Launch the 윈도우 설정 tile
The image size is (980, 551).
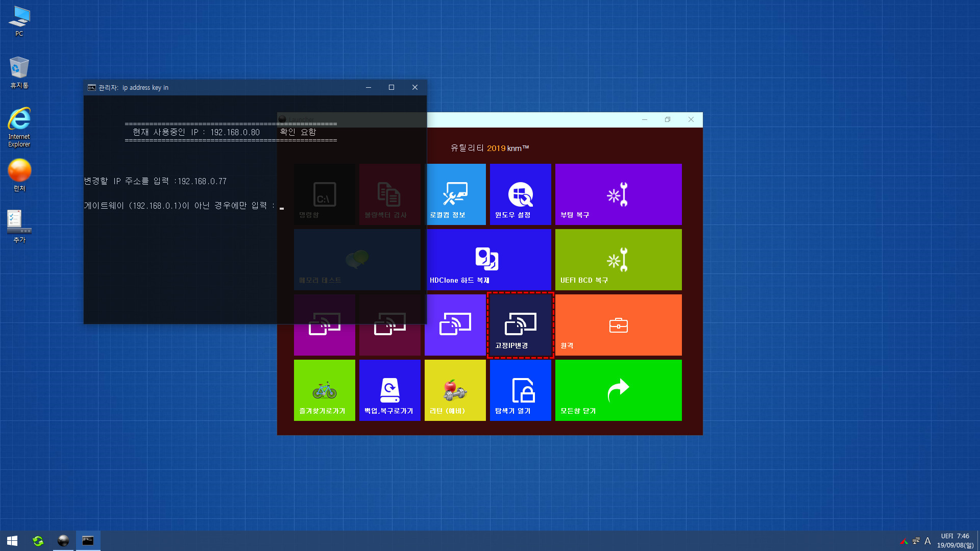(521, 194)
